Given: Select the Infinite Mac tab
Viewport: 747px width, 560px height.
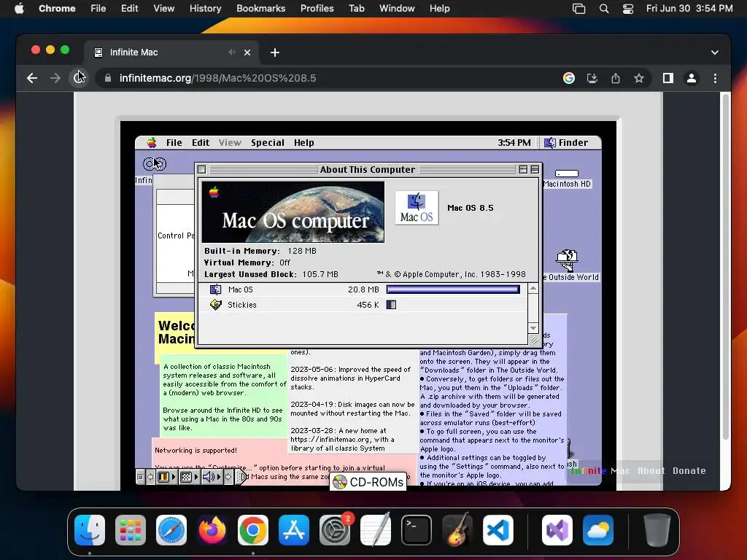Looking at the screenshot, I should pos(171,52).
